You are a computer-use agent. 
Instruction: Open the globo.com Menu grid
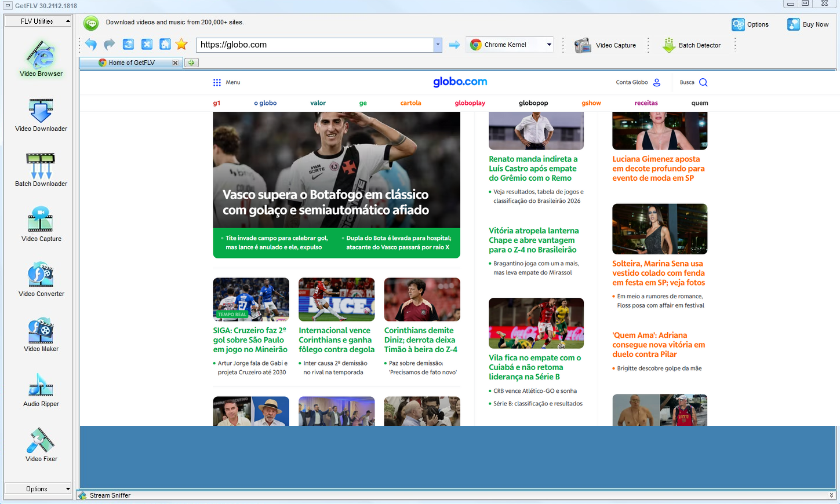[x=227, y=82]
